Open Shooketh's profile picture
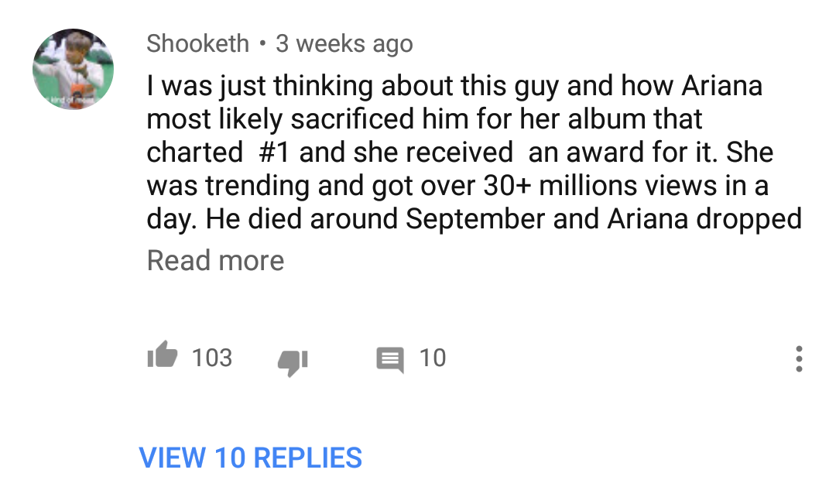836x504 pixels. click(73, 70)
